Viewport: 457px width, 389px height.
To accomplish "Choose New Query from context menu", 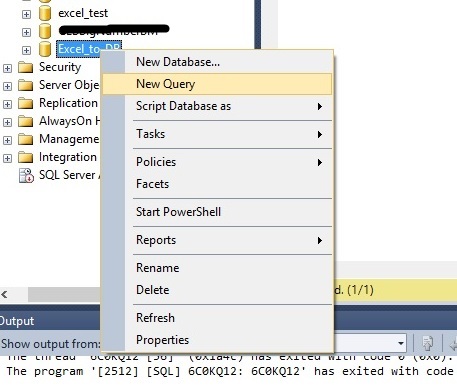I will (217, 84).
